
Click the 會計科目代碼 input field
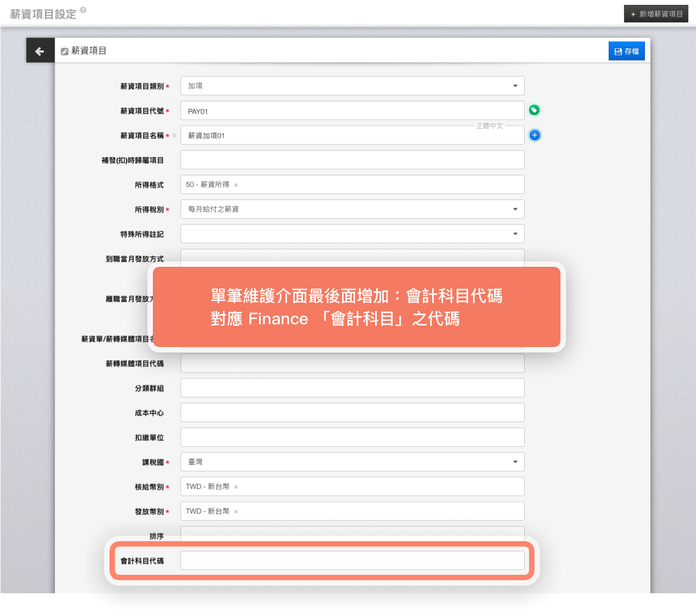point(352,561)
